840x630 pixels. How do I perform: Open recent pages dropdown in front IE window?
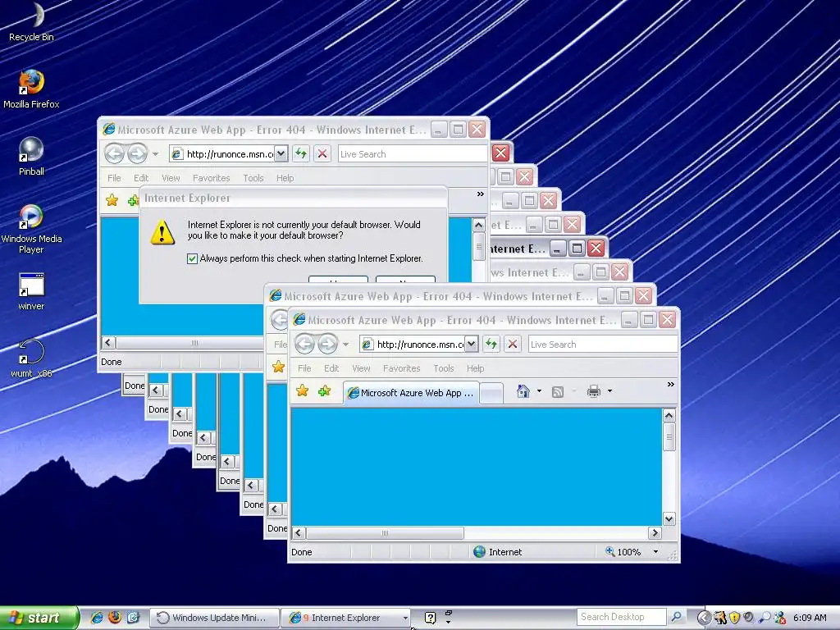click(x=346, y=345)
